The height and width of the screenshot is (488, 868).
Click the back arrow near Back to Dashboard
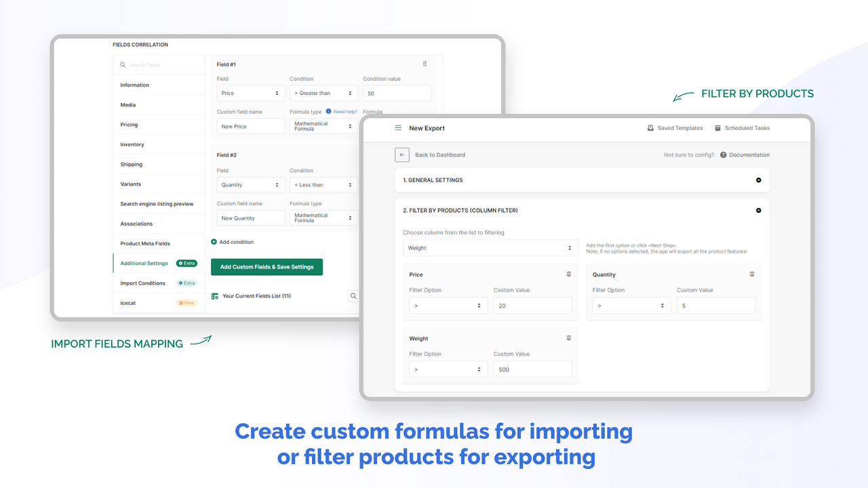point(401,155)
